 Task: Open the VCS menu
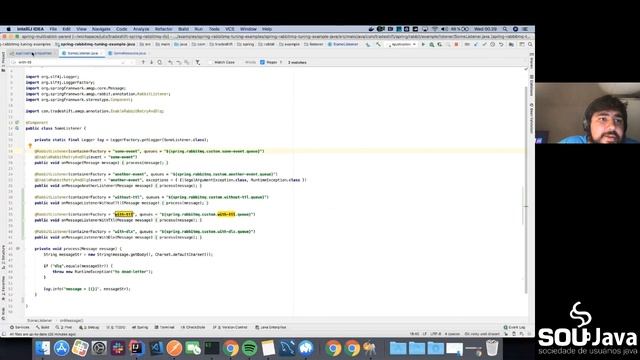pyautogui.click(x=230, y=29)
